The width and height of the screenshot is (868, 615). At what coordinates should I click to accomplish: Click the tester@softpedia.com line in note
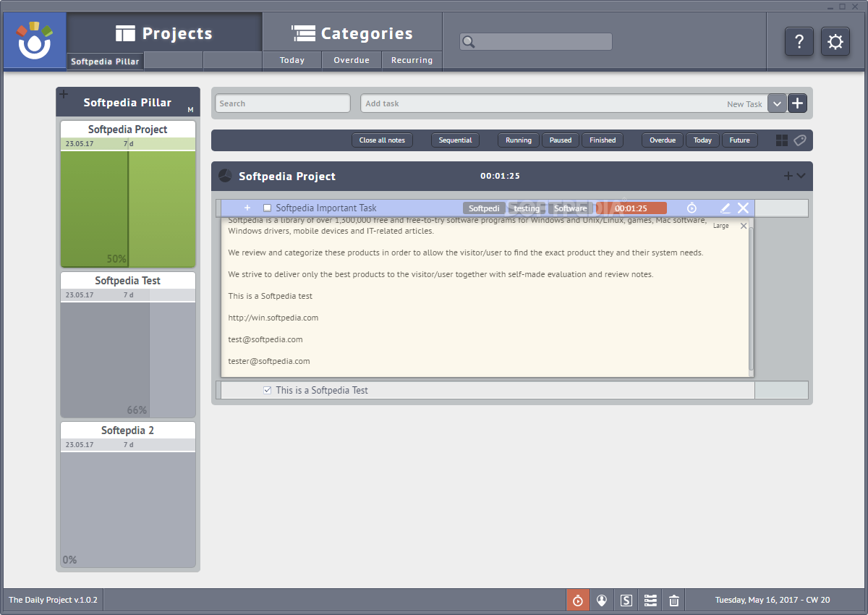pyautogui.click(x=269, y=361)
